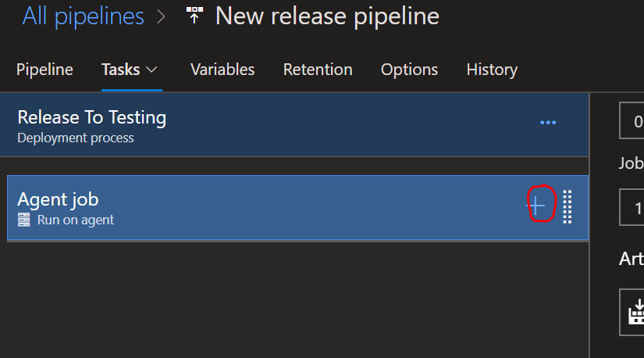Image resolution: width=644 pixels, height=358 pixels.
Task: Open the Options tab
Action: [409, 70]
